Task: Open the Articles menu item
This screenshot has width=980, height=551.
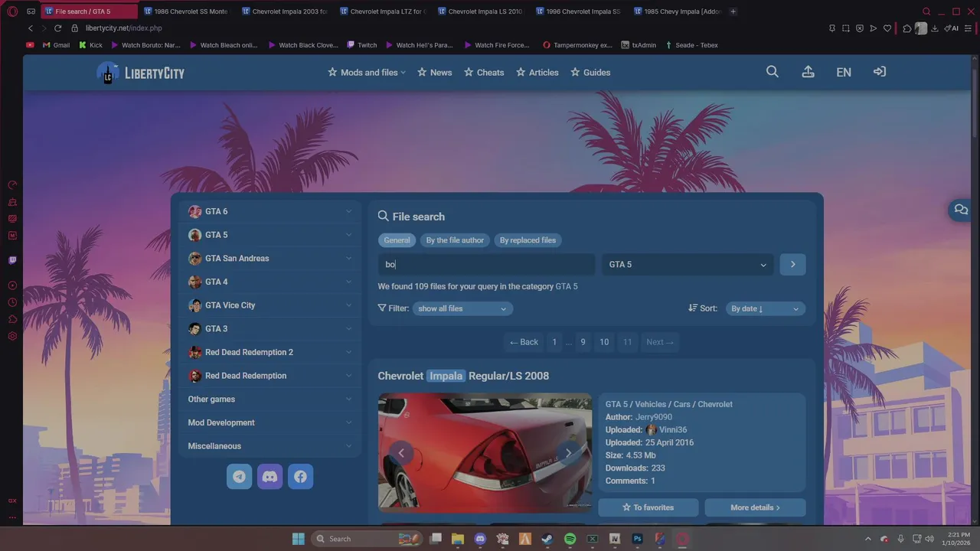Action: (x=537, y=73)
